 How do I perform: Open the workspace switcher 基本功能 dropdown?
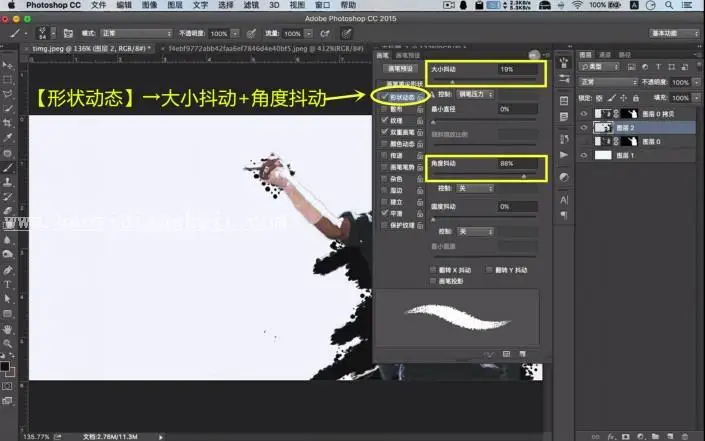[674, 34]
